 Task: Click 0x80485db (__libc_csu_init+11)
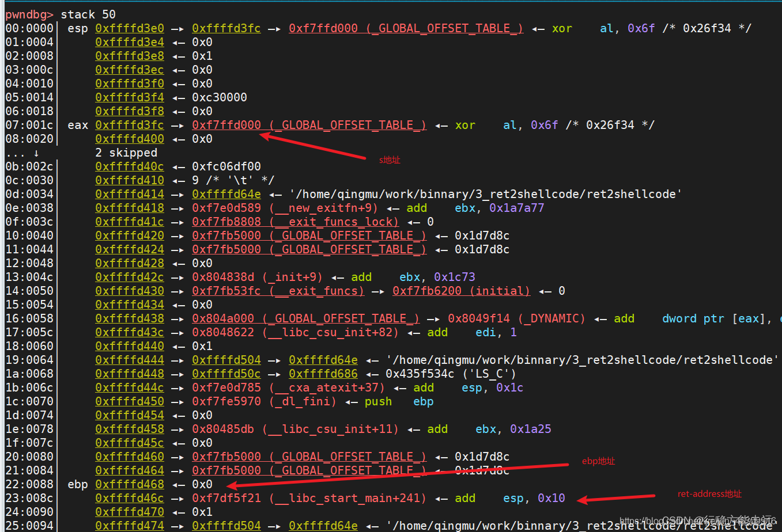[x=296, y=429]
